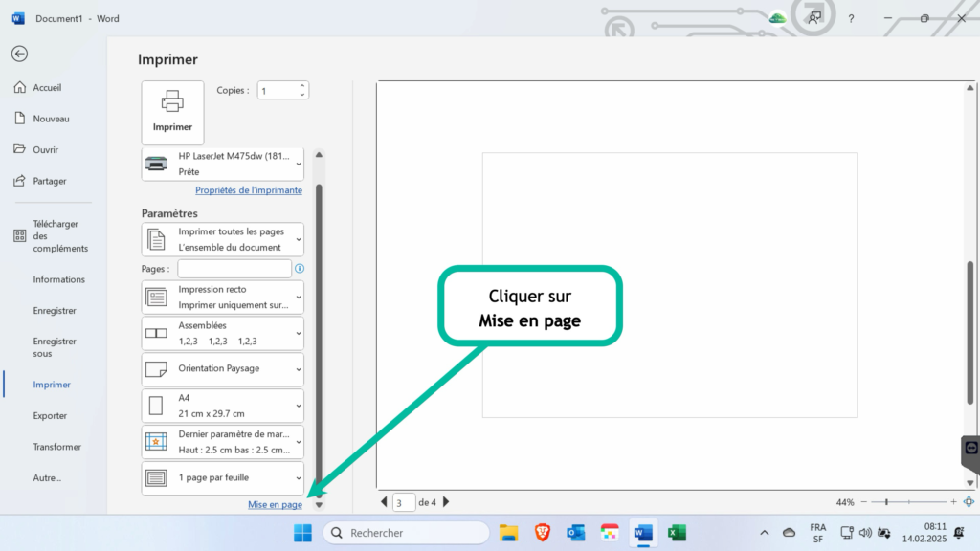The width and height of the screenshot is (980, 551).
Task: Select Exporter in the sidebar
Action: click(50, 415)
